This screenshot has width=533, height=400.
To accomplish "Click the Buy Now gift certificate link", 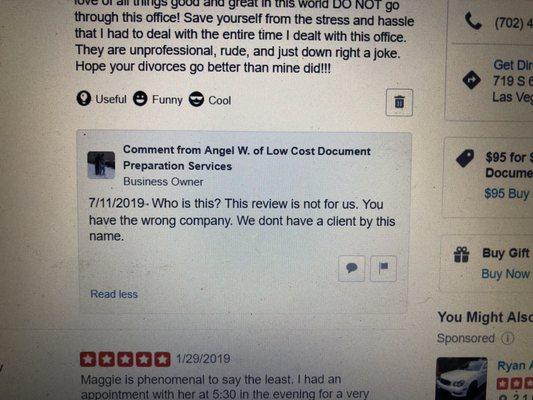I will [x=505, y=274].
